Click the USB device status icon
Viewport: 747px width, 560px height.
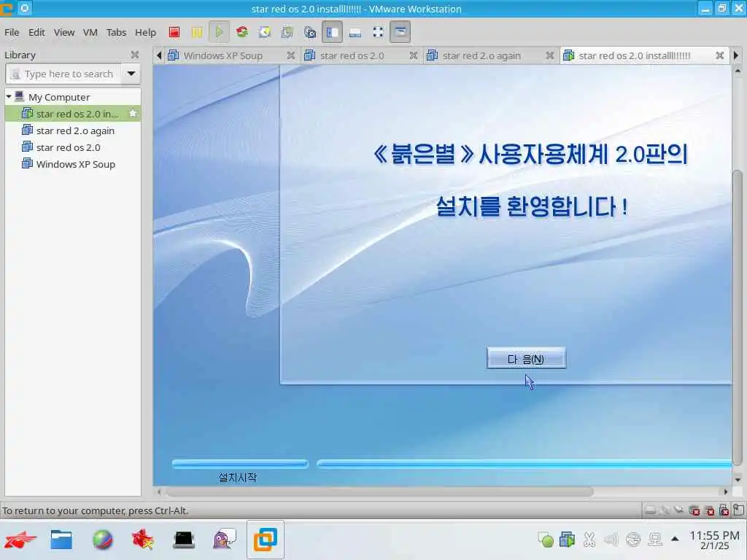tap(724, 510)
